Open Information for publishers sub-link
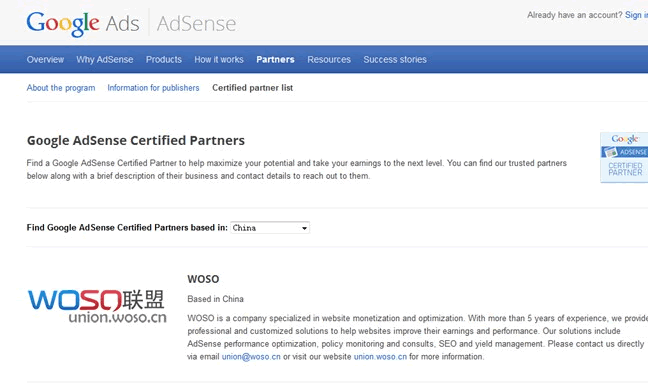648x392 pixels. [x=153, y=88]
